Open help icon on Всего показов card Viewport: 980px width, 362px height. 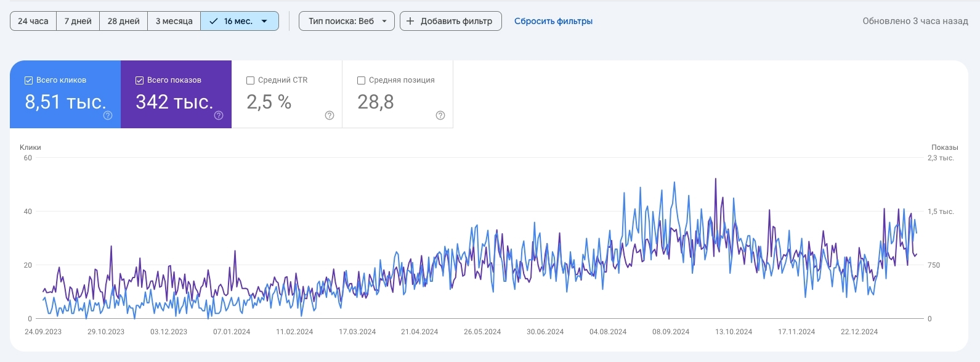tap(219, 115)
